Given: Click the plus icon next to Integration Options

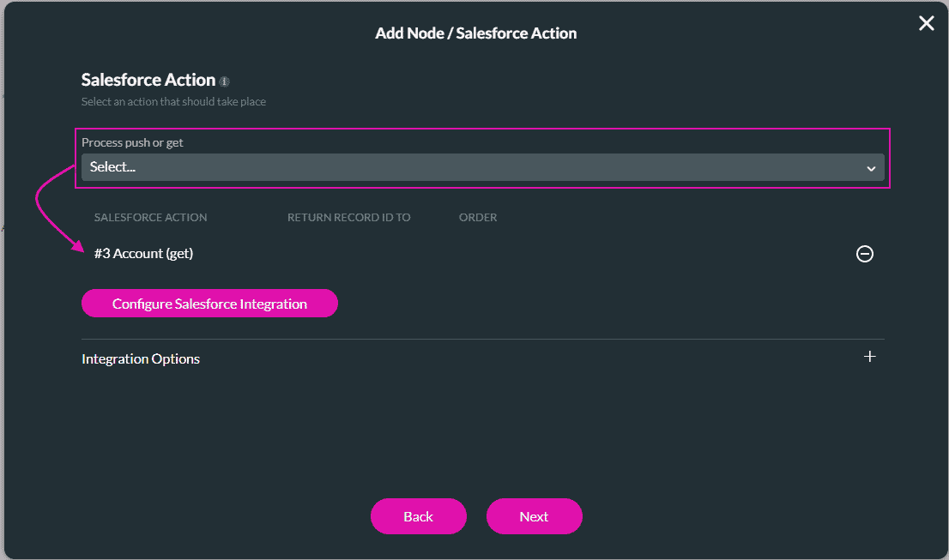Looking at the screenshot, I should (x=870, y=356).
